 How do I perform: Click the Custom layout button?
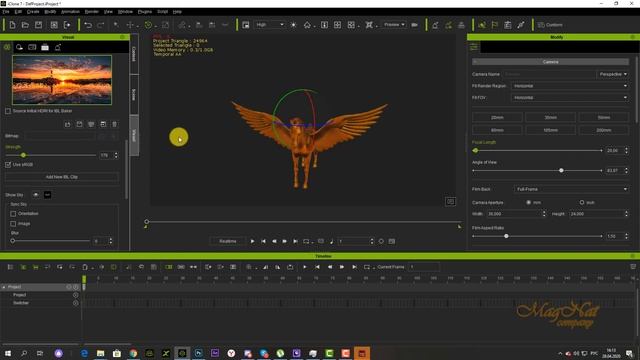pyautogui.click(x=550, y=25)
